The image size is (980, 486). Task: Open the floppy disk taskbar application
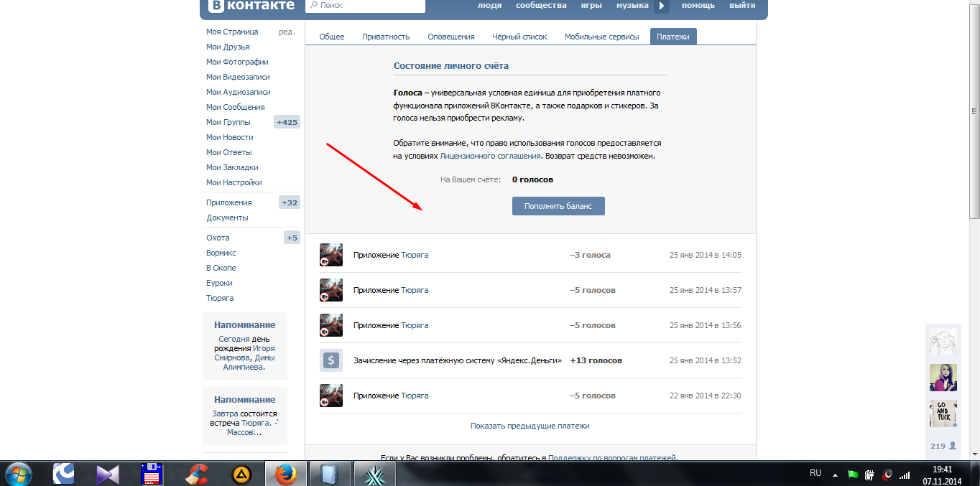click(x=152, y=474)
